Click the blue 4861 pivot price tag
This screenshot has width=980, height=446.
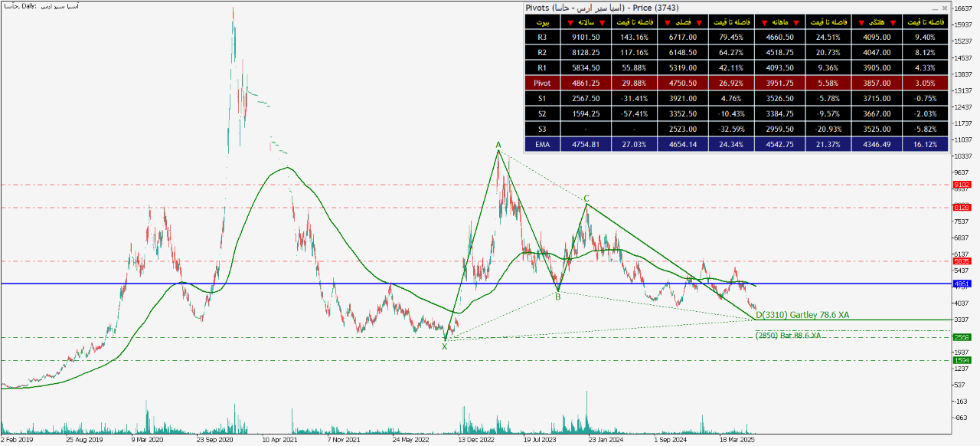(x=962, y=284)
